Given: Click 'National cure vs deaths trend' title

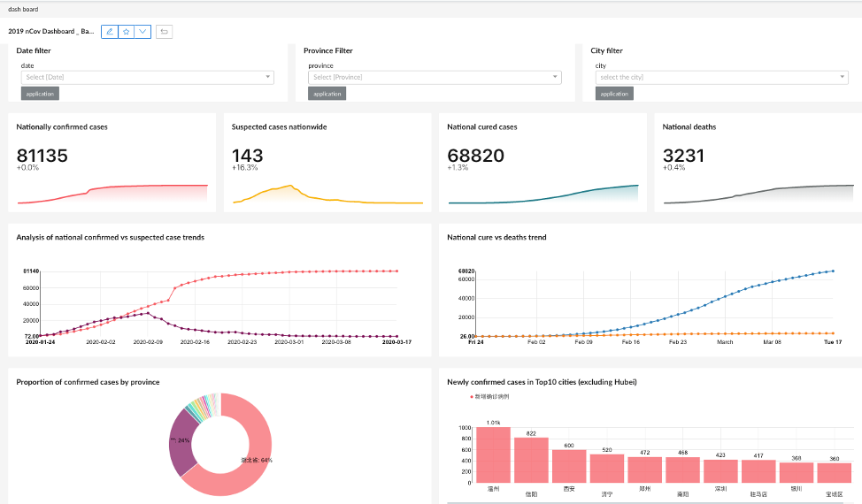Looking at the screenshot, I should click(x=496, y=237).
